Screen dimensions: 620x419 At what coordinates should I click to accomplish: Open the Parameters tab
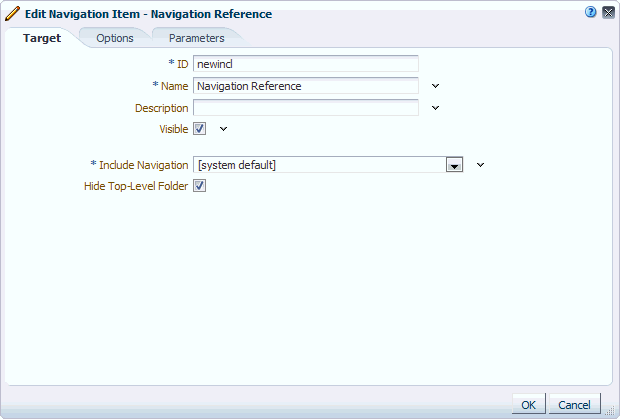[x=197, y=38]
